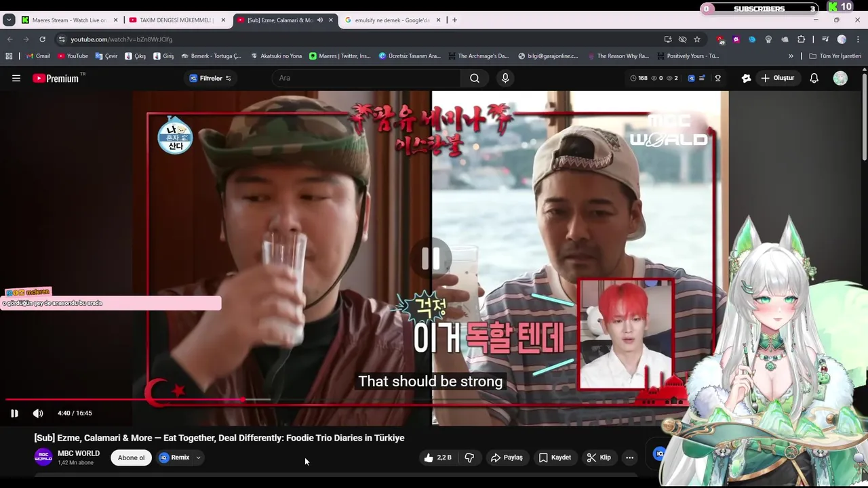The width and height of the screenshot is (868, 488).
Task: Click the 4:40 / 16:45 time display
Action: pos(75,413)
